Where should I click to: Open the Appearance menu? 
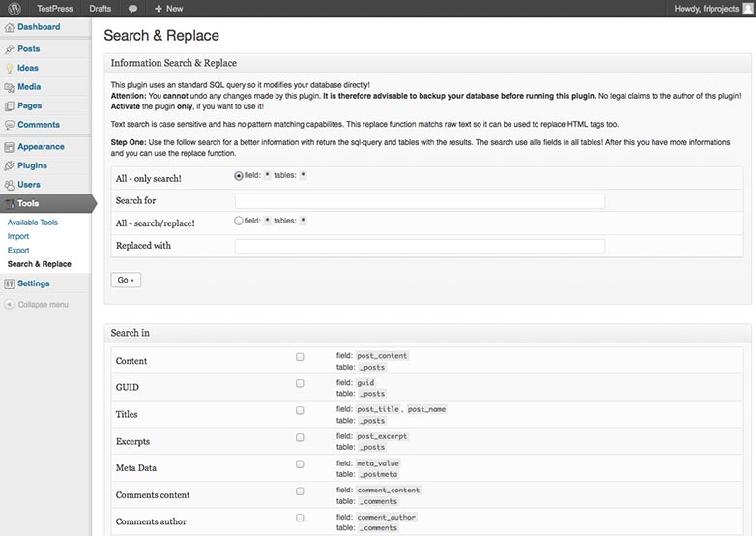click(41, 147)
